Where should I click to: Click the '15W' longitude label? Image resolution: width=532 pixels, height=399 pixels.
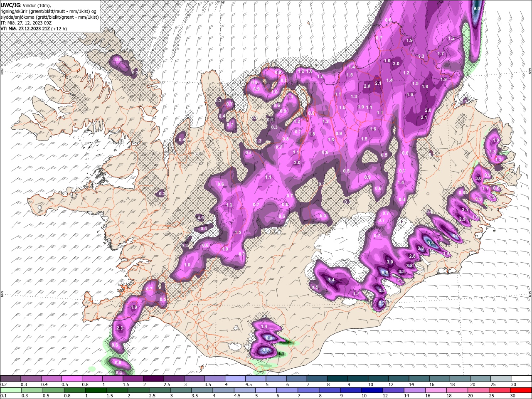point(440,2)
